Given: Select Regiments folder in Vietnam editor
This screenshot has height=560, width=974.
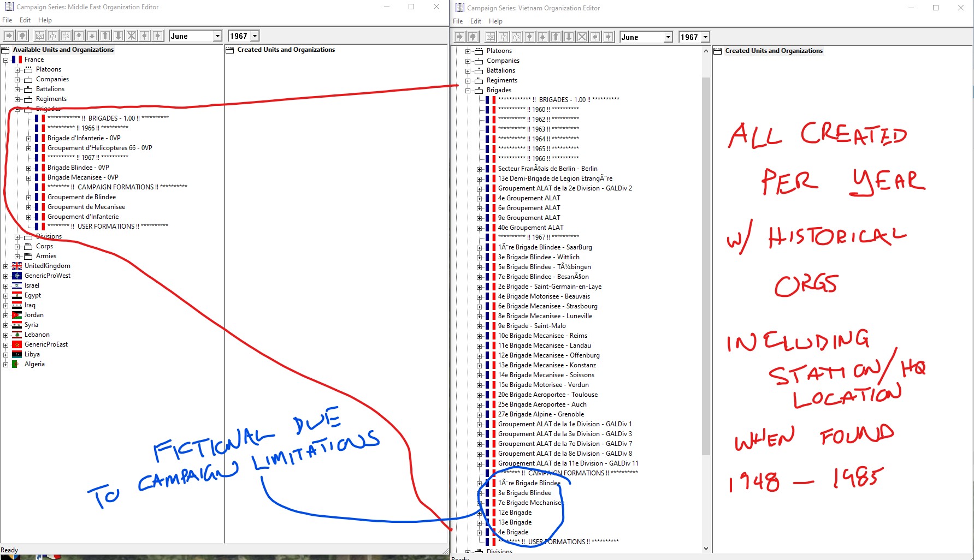Looking at the screenshot, I should pyautogui.click(x=502, y=80).
